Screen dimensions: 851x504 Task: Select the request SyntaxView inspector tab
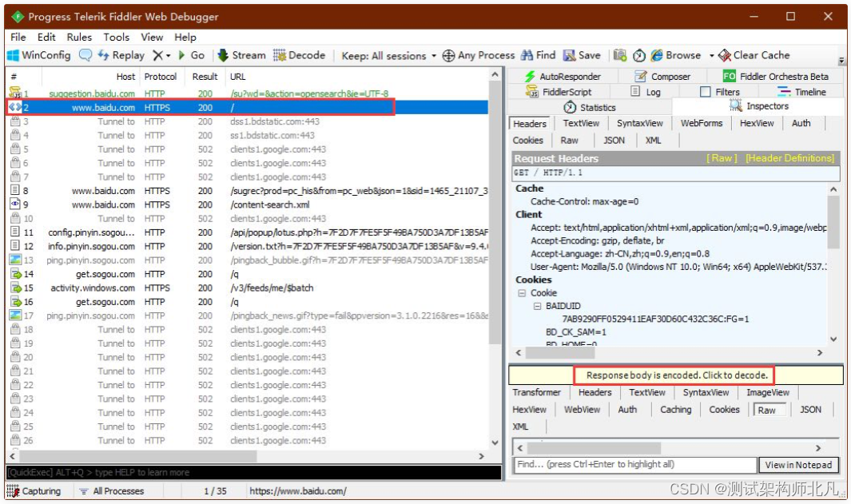(x=639, y=123)
